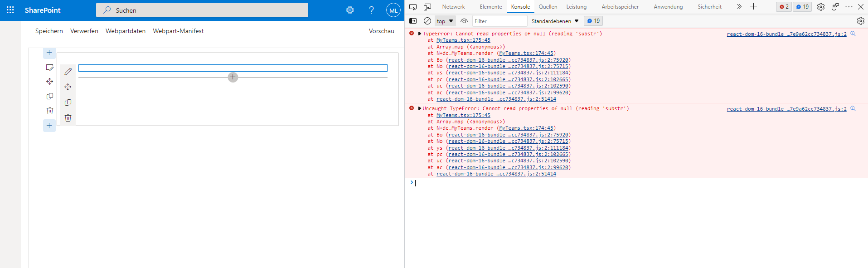
Task: Open the SharePoint help question mark
Action: [371, 10]
